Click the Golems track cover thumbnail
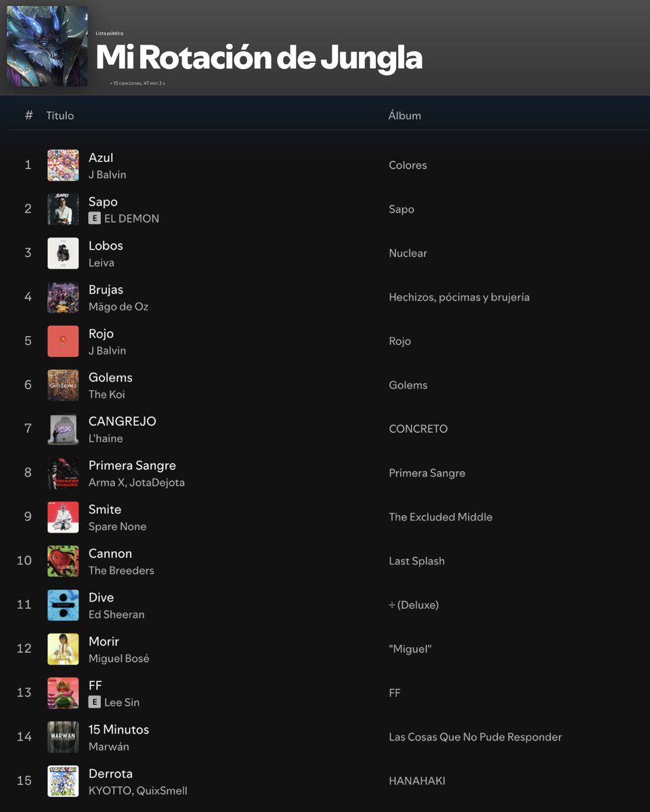This screenshot has width=650, height=812. (x=63, y=385)
